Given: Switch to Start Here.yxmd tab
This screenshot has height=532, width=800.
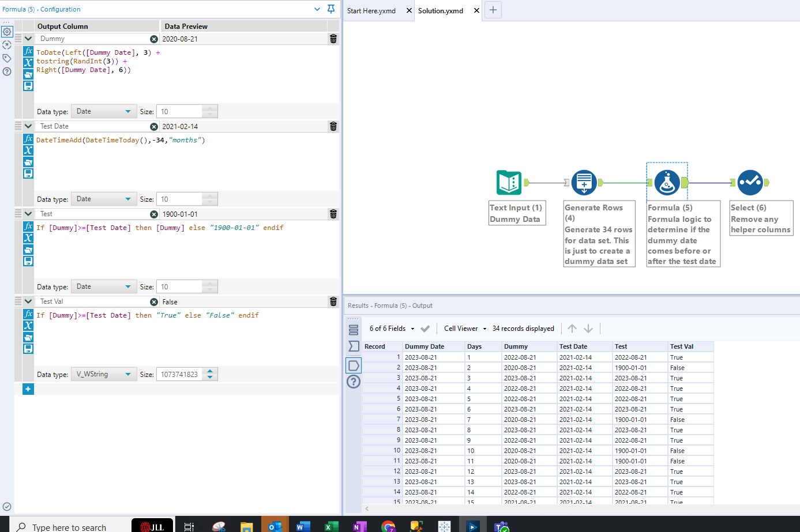Looking at the screenshot, I should [x=371, y=11].
